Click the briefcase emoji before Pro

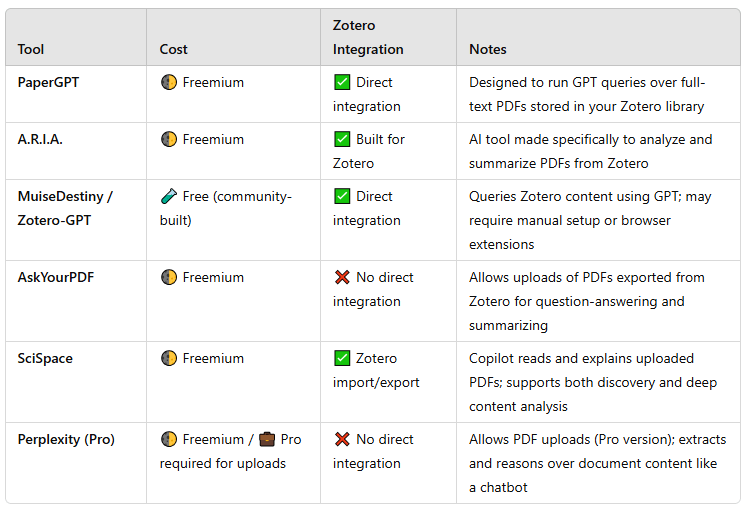(267, 439)
